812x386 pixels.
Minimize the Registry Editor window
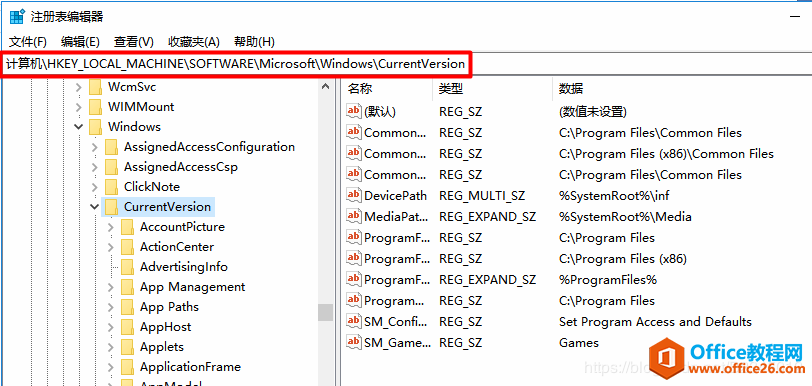(795, 17)
